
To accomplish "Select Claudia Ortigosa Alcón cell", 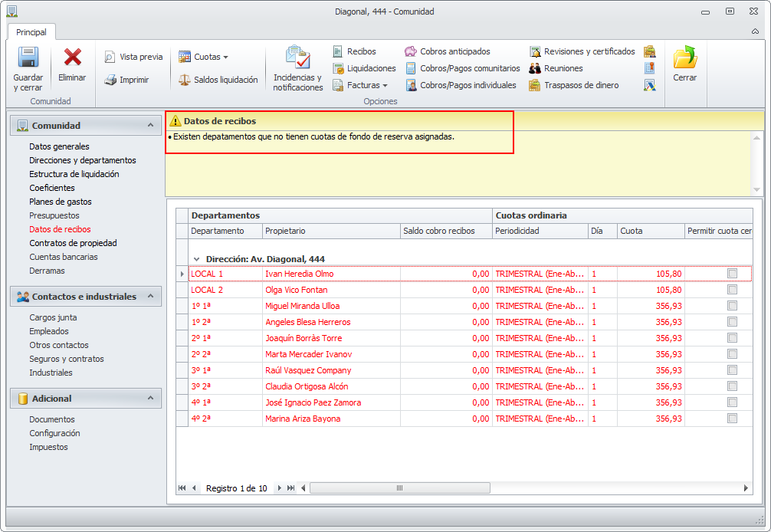I will [x=331, y=386].
